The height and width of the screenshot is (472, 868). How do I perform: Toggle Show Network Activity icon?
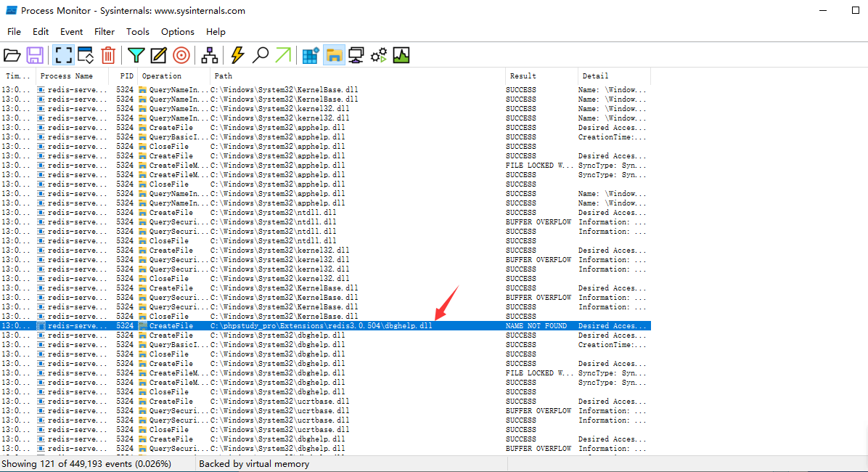tap(356, 55)
